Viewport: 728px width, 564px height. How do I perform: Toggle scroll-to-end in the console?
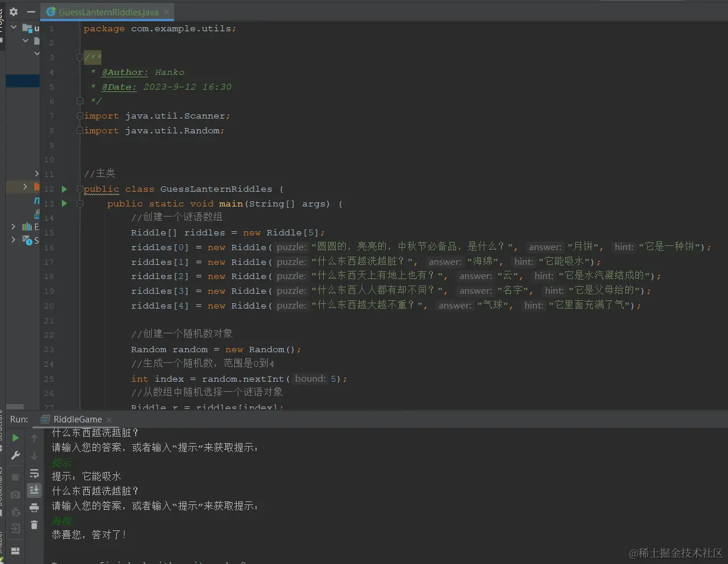click(x=34, y=490)
